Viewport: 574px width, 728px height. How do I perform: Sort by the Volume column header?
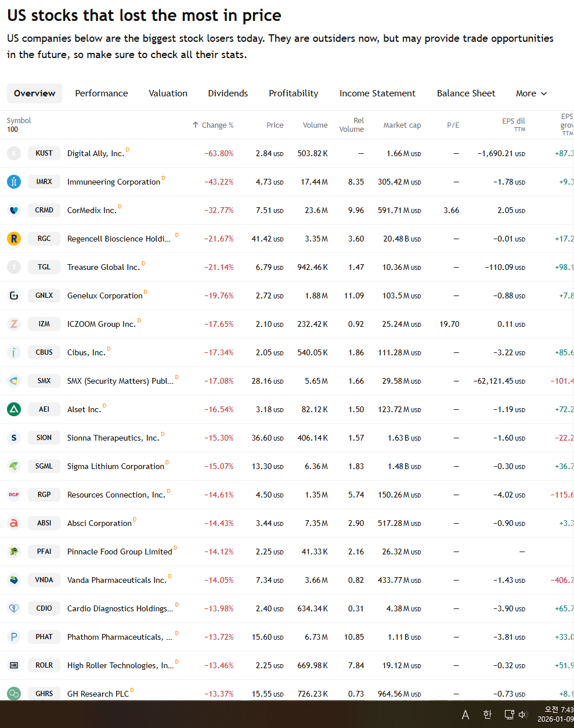click(315, 125)
